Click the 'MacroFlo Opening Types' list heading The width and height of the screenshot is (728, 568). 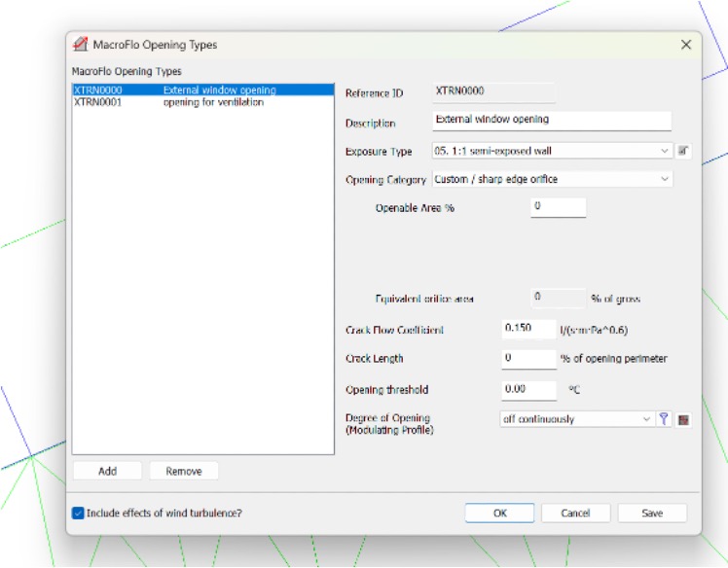pyautogui.click(x=127, y=71)
